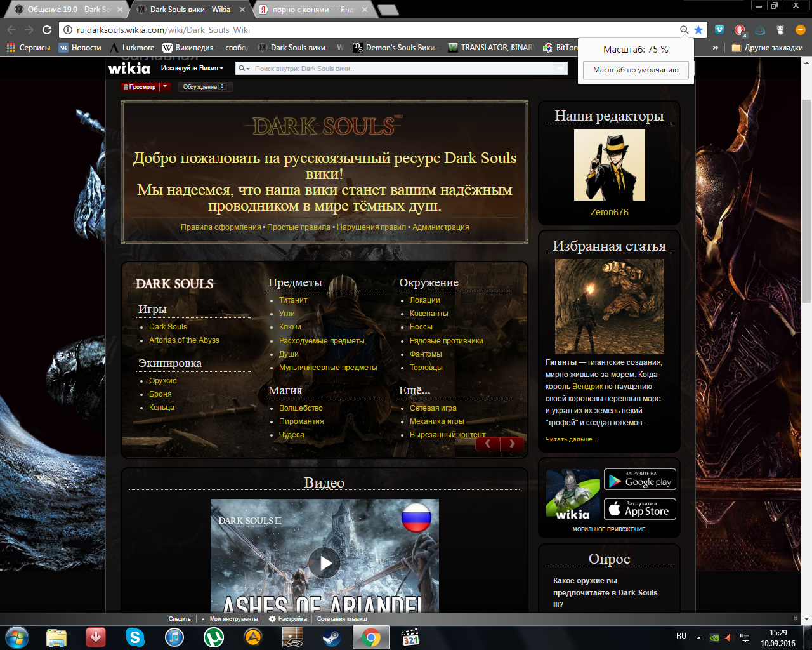This screenshot has width=812, height=650.
Task: Open the Сетевая игра link
Action: point(433,408)
